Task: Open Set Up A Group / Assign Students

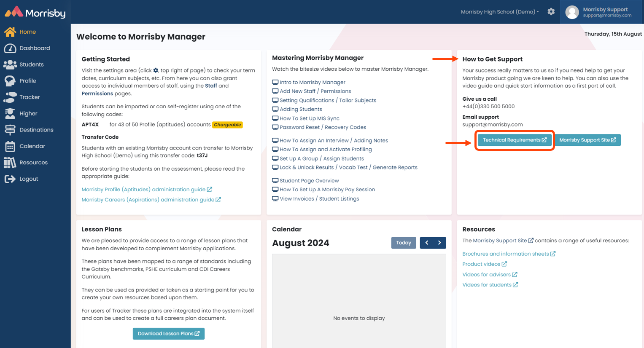Action: click(x=322, y=159)
